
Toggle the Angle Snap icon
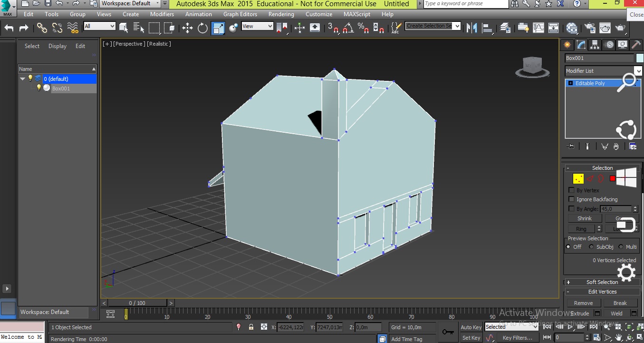tap(348, 28)
